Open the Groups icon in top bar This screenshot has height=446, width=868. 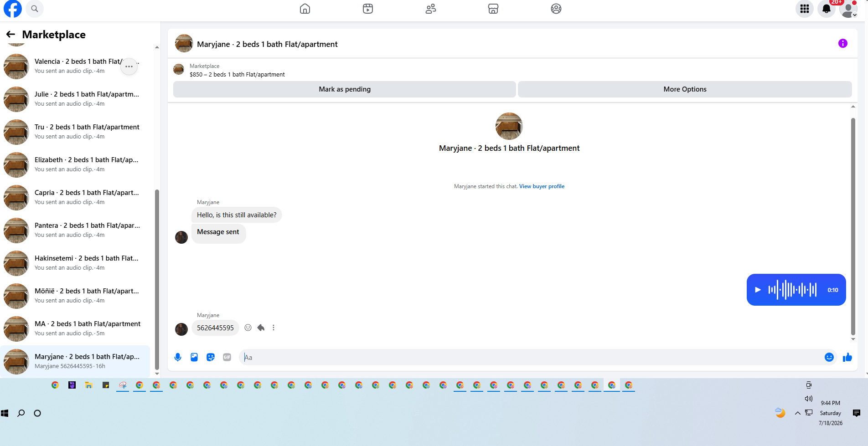[556, 9]
